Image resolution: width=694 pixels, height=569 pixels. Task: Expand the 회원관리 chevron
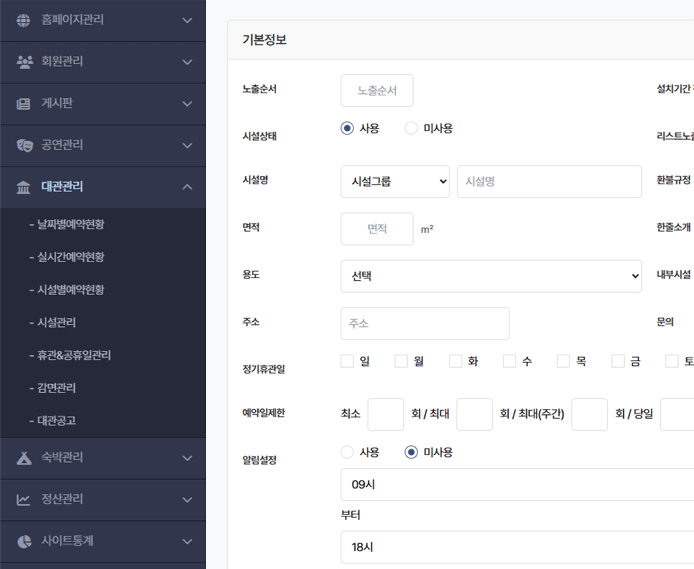187,62
